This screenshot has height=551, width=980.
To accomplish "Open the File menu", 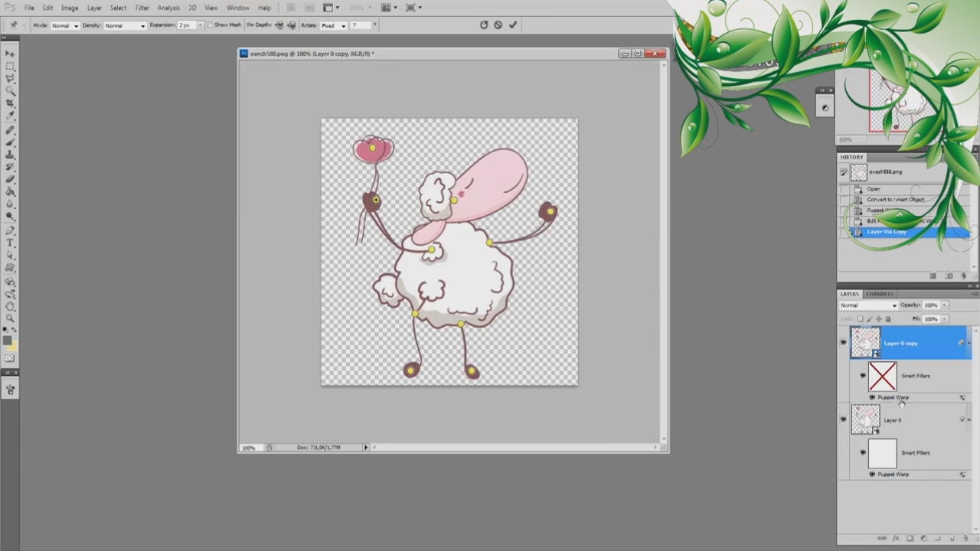I will point(29,8).
